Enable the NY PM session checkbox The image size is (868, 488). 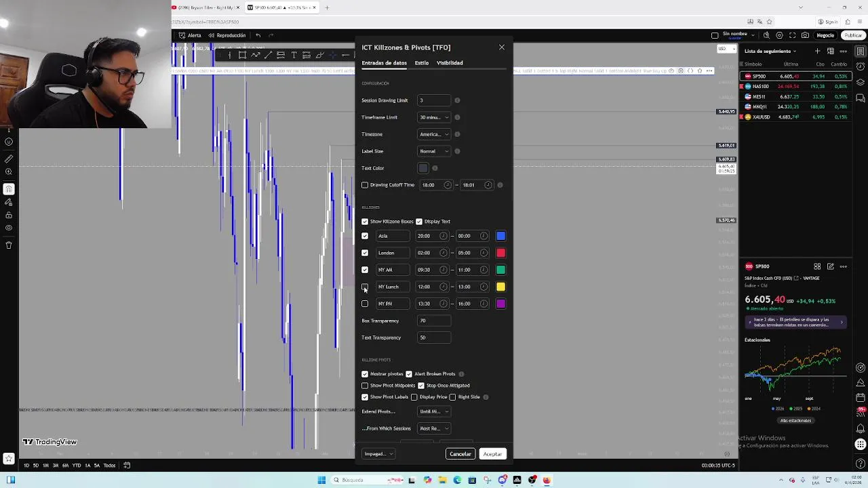[365, 304]
